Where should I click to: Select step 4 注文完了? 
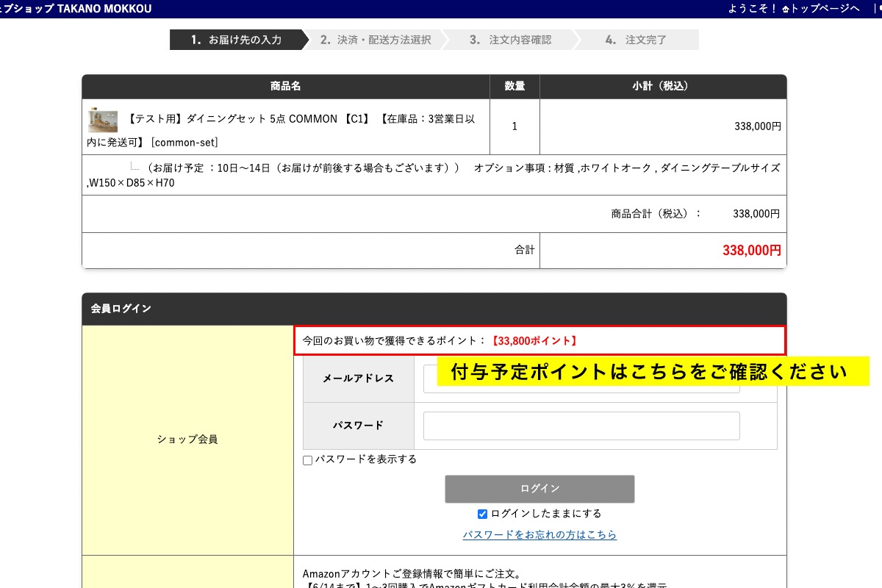click(x=637, y=40)
